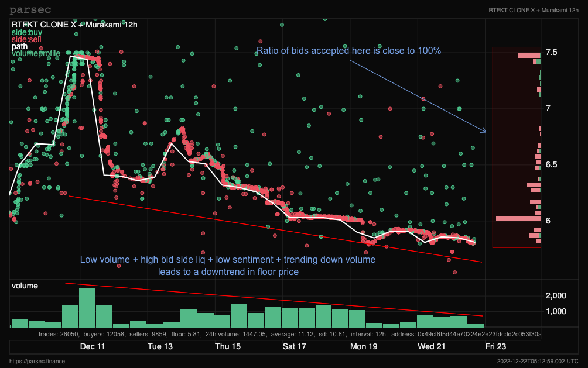Viewport: 588px width, 368px height.
Task: Select the Tue 13 date label
Action: coord(160,346)
